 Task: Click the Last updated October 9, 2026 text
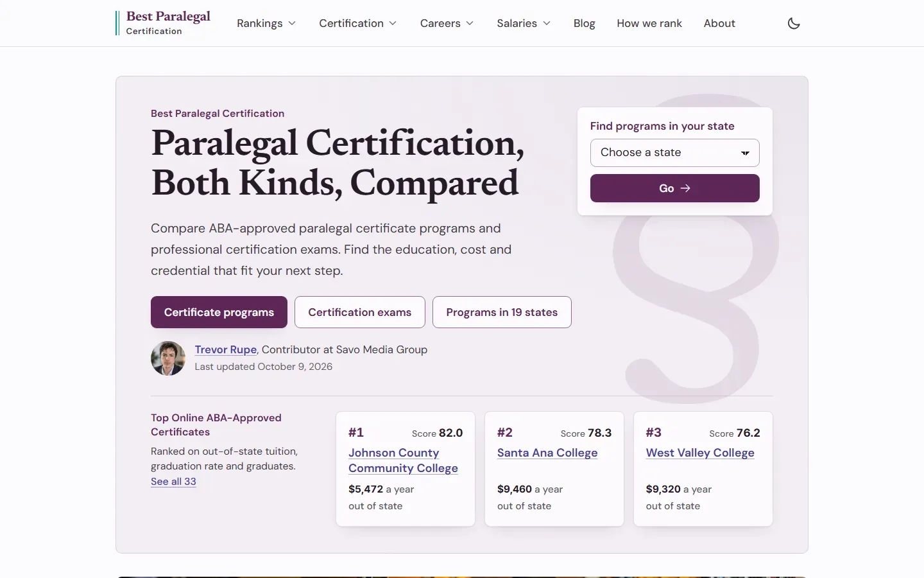pos(264,367)
